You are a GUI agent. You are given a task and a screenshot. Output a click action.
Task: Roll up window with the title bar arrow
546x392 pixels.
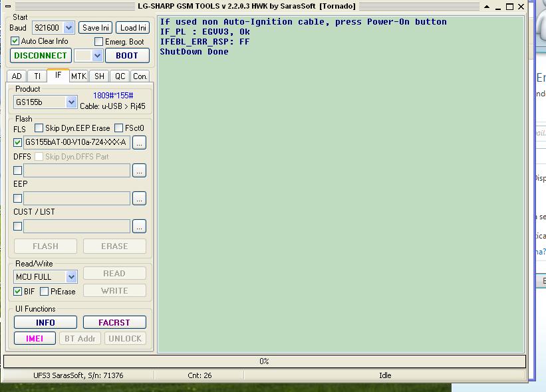(x=487, y=7)
